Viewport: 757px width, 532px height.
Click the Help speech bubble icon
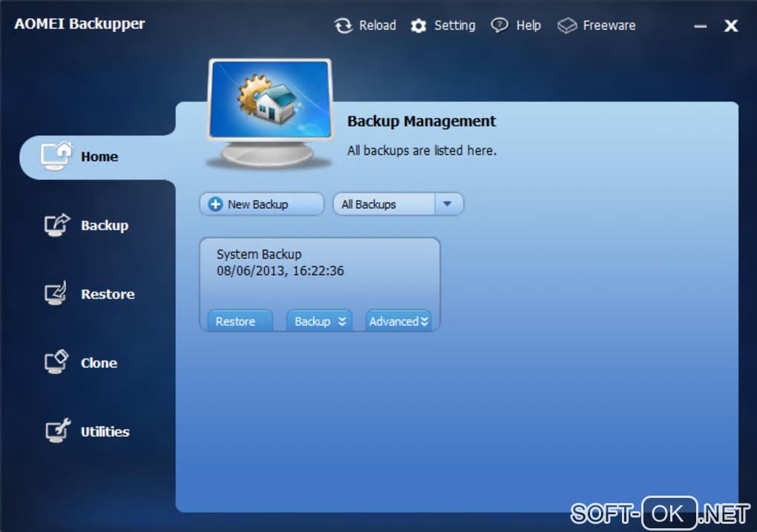pos(499,25)
